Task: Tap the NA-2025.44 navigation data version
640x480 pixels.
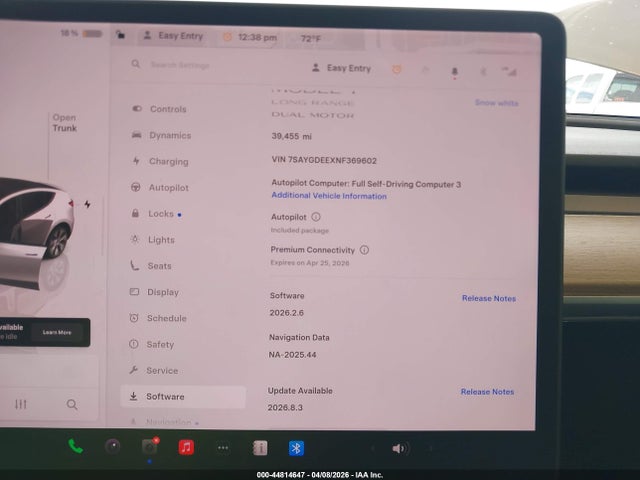Action: tap(292, 354)
